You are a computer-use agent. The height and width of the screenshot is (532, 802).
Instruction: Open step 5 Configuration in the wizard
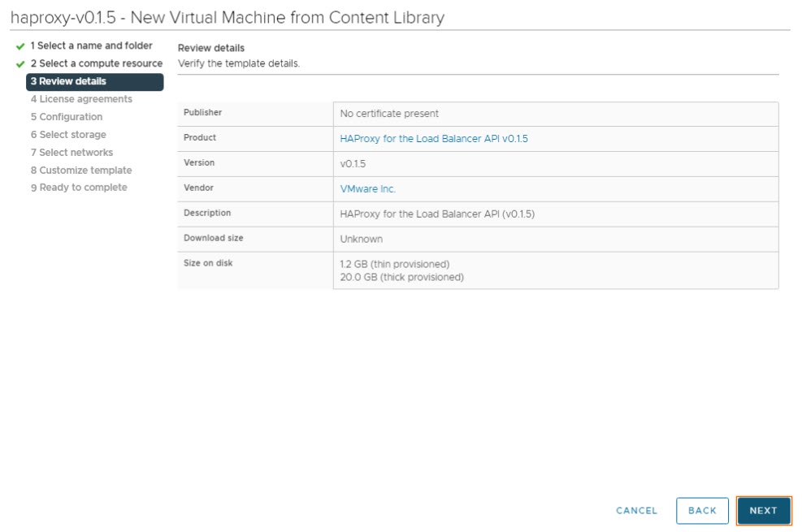[67, 117]
